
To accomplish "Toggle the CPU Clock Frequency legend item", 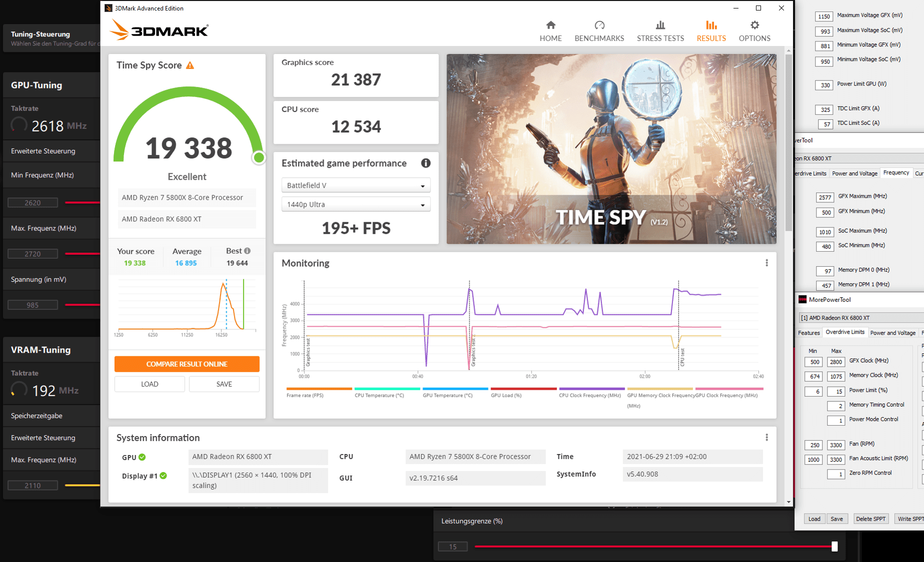I will (591, 393).
